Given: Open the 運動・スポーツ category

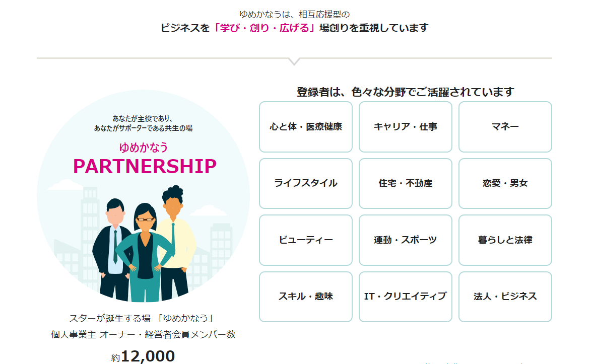Looking at the screenshot, I should pyautogui.click(x=406, y=240).
